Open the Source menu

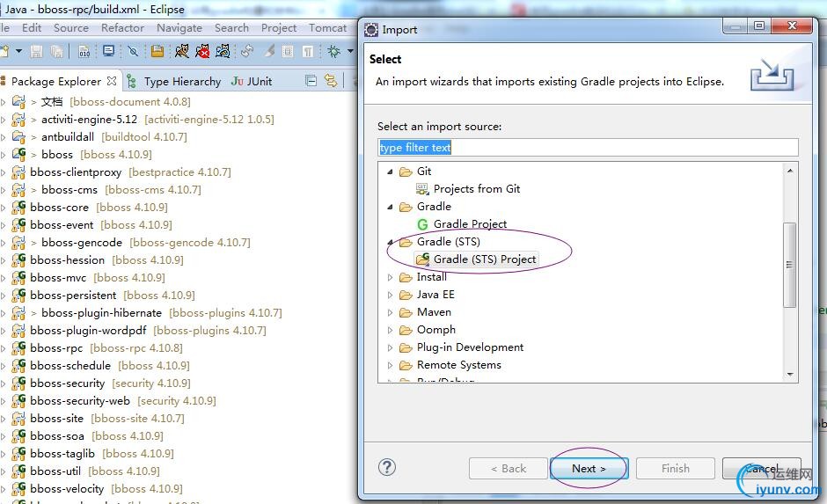[x=71, y=28]
